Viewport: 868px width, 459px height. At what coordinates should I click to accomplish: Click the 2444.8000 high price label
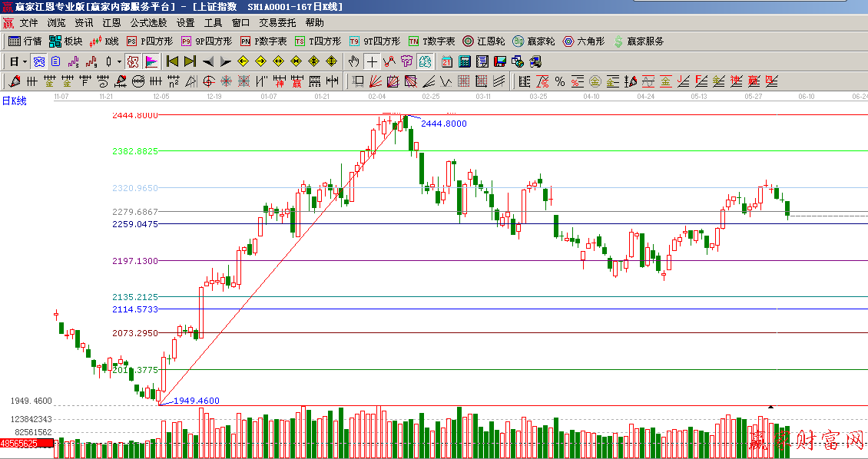click(443, 124)
